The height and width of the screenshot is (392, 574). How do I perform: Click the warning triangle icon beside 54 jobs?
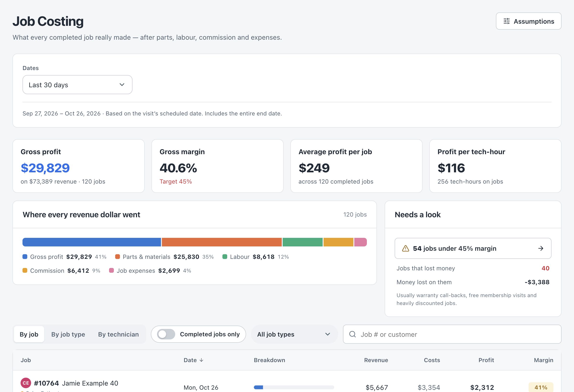click(406, 248)
